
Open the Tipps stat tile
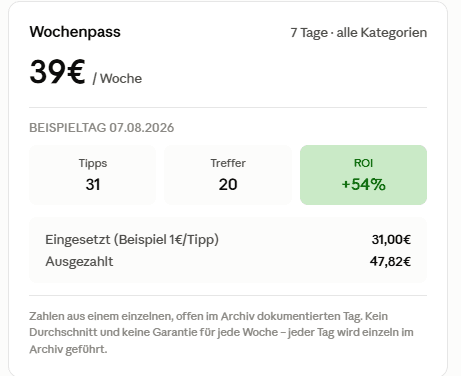coord(93,175)
